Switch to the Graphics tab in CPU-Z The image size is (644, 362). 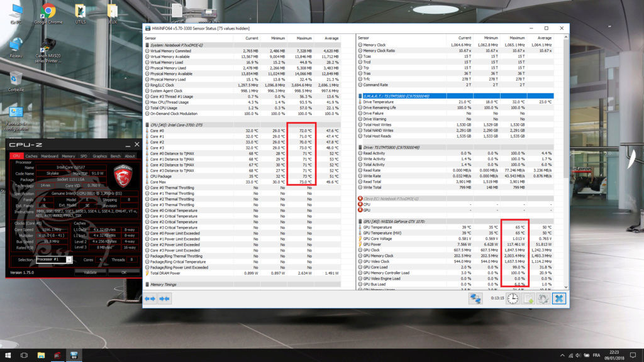click(x=99, y=156)
